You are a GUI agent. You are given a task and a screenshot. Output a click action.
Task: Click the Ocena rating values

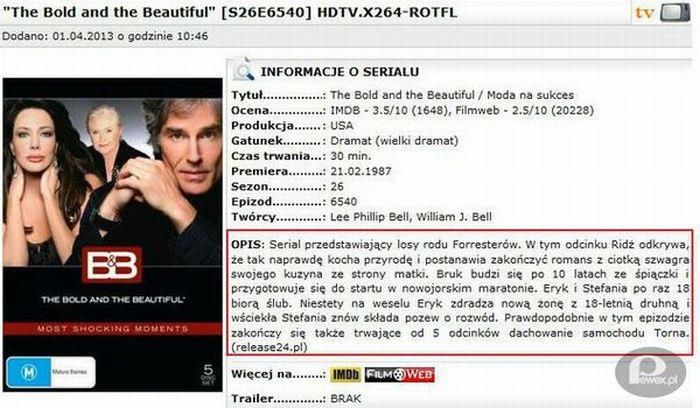[462, 110]
